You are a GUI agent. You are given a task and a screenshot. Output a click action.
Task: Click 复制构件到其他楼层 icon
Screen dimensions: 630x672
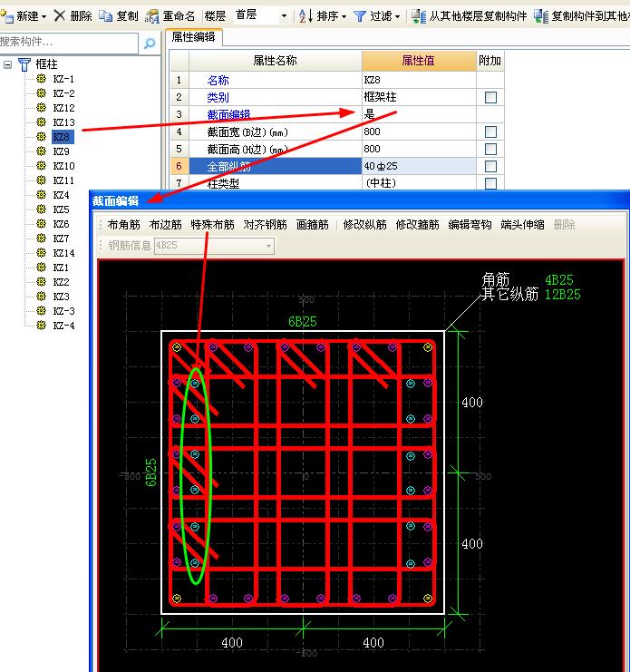541,16
